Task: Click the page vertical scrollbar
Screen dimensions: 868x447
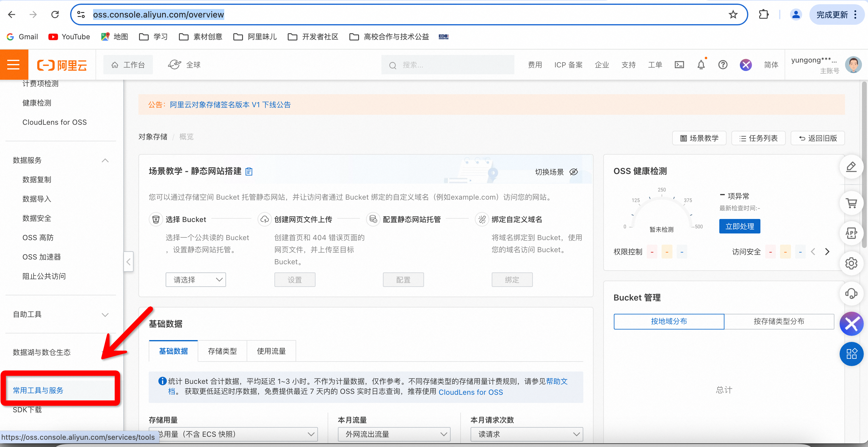Action: coord(865,165)
